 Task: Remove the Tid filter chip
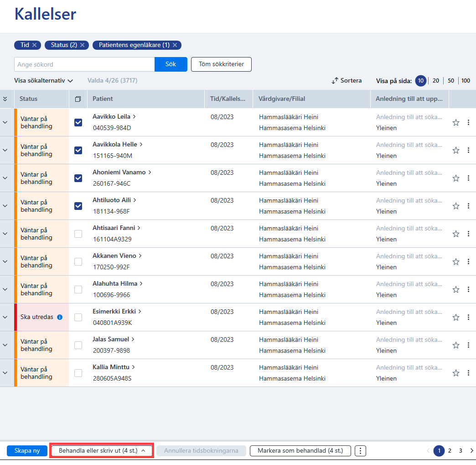pos(35,45)
